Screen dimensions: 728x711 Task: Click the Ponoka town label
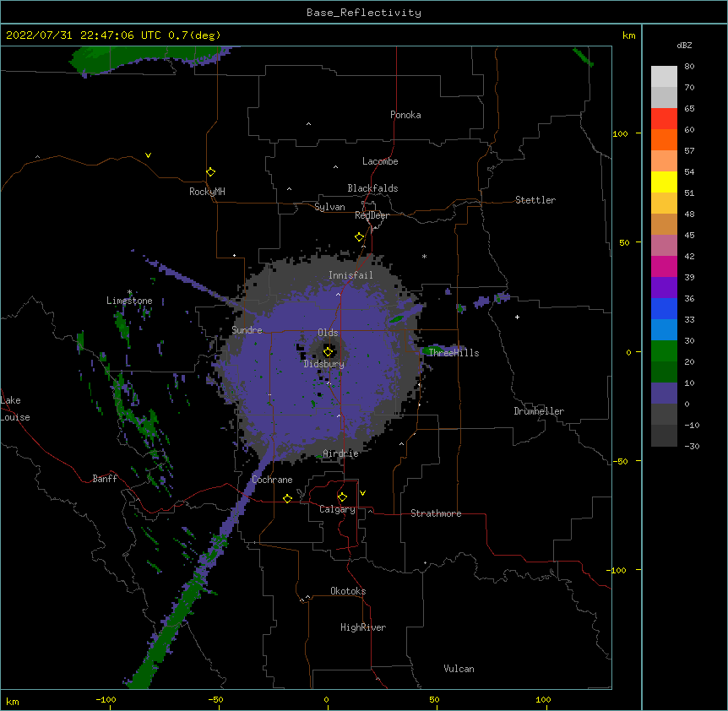(x=405, y=115)
